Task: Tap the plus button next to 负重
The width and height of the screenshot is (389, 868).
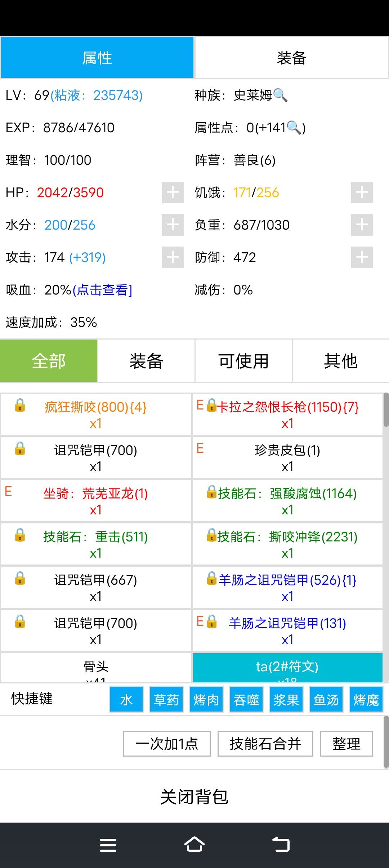Action: 362,225
